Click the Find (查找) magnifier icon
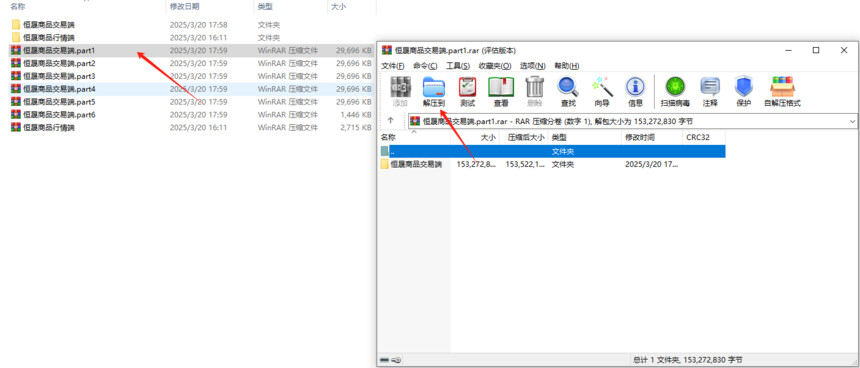 (568, 87)
